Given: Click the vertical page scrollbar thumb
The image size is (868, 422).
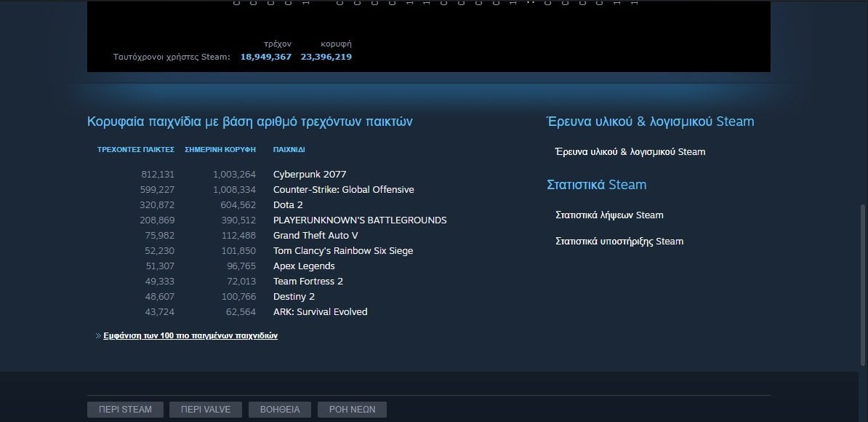Looking at the screenshot, I should [862, 285].
